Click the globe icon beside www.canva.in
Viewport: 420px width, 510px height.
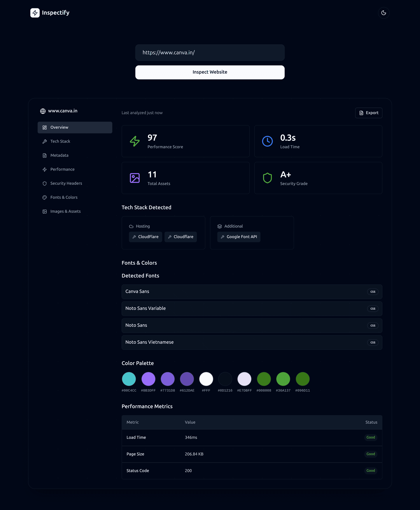43,111
